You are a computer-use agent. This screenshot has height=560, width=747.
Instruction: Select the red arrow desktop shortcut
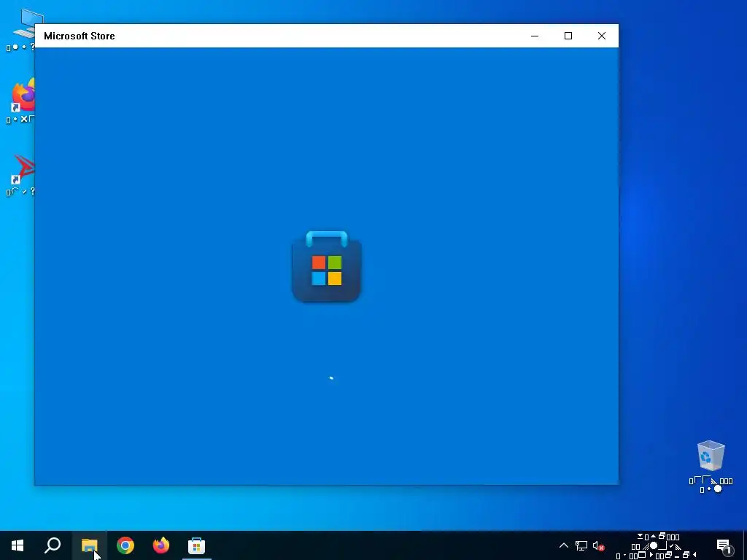(x=21, y=175)
